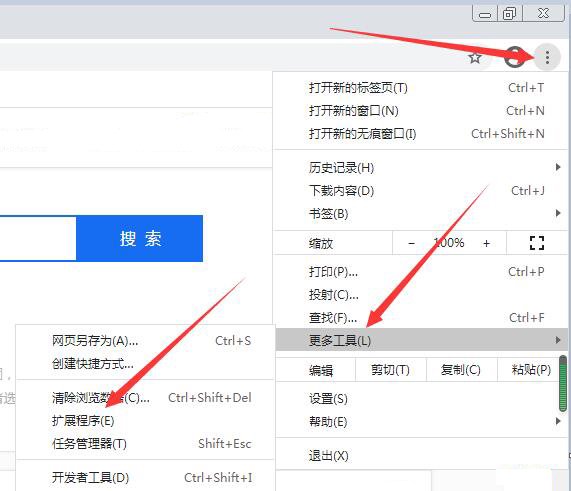
Task: Click the 编辑 edit label
Action: click(321, 370)
